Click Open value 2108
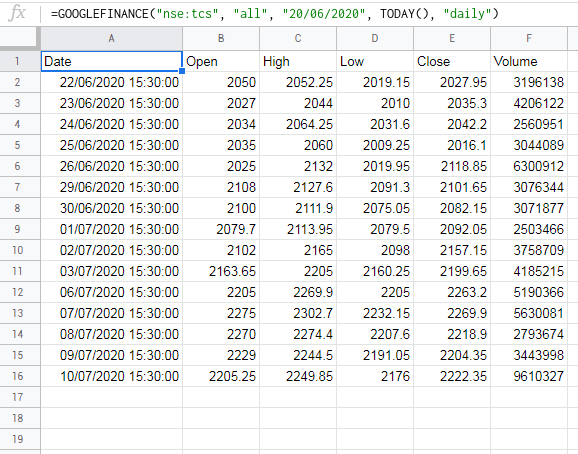This screenshot has width=578, height=454. tap(221, 187)
